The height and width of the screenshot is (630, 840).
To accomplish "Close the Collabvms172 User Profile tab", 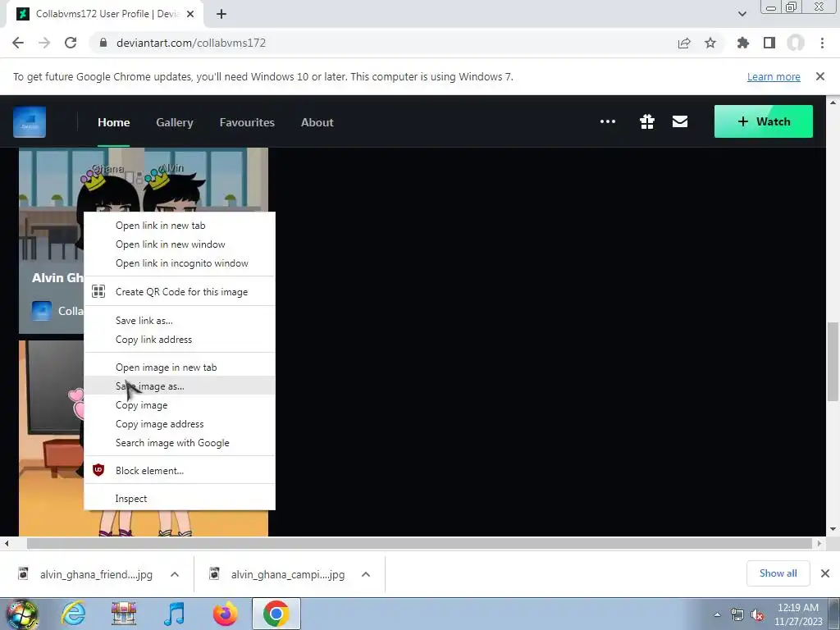I will [190, 15].
